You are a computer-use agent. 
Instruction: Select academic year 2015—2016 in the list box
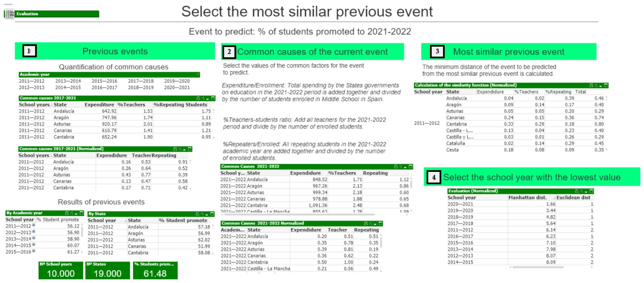coord(104,81)
